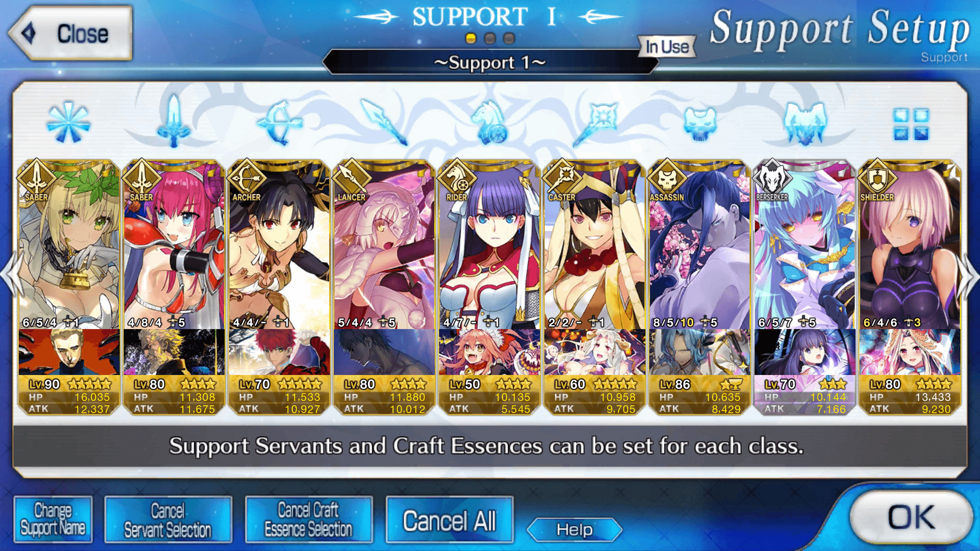The image size is (980, 551).
Task: Select the Caster class staff icon
Action: point(595,124)
